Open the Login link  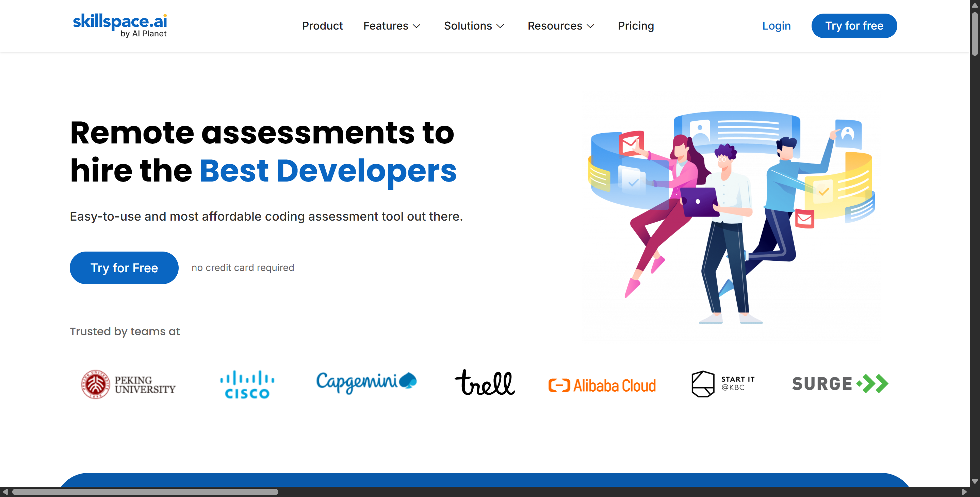tap(777, 26)
